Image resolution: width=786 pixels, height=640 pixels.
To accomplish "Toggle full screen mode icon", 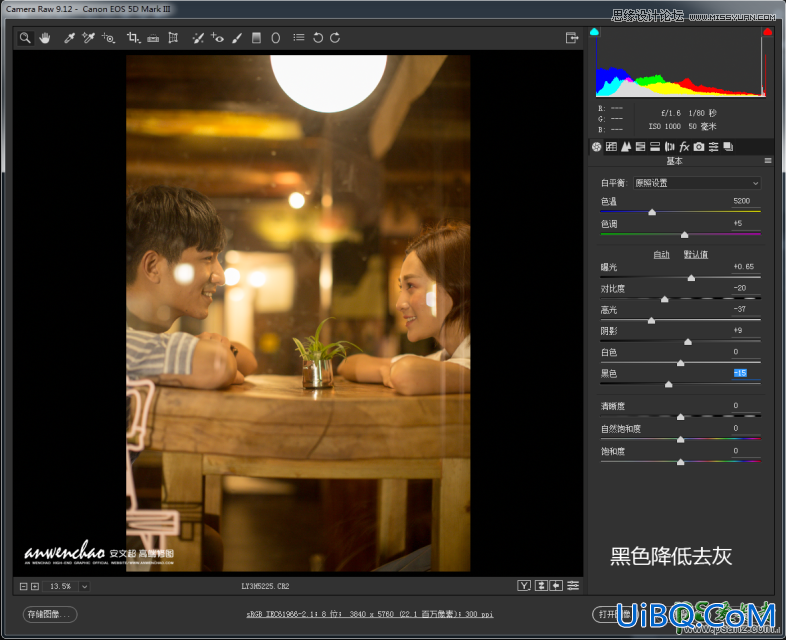I will click(572, 38).
